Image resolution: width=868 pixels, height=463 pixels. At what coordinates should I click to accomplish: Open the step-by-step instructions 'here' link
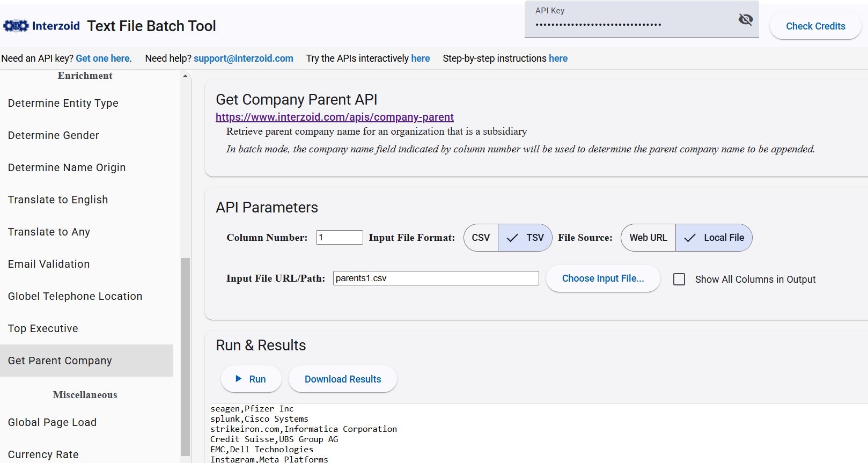pyautogui.click(x=558, y=58)
